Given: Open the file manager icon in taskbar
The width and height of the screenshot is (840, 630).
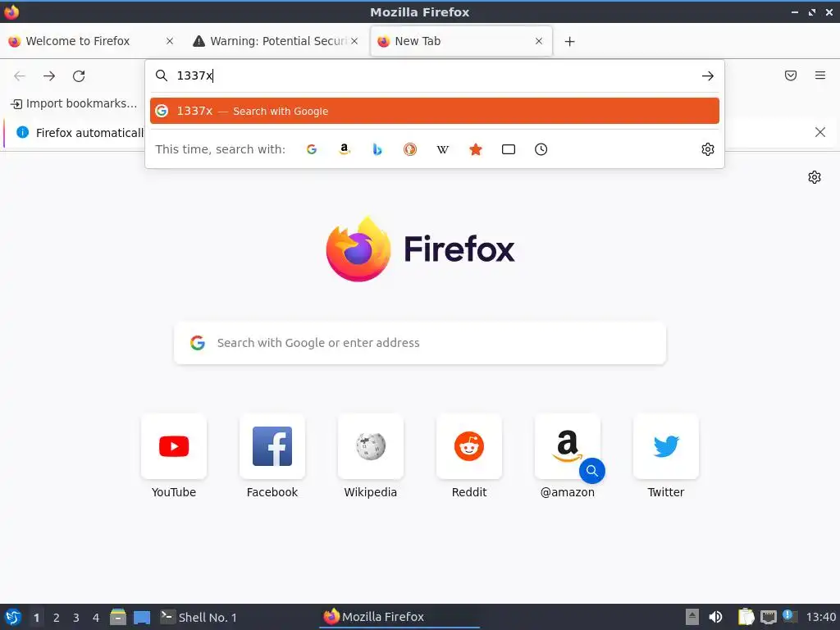Looking at the screenshot, I should [118, 617].
